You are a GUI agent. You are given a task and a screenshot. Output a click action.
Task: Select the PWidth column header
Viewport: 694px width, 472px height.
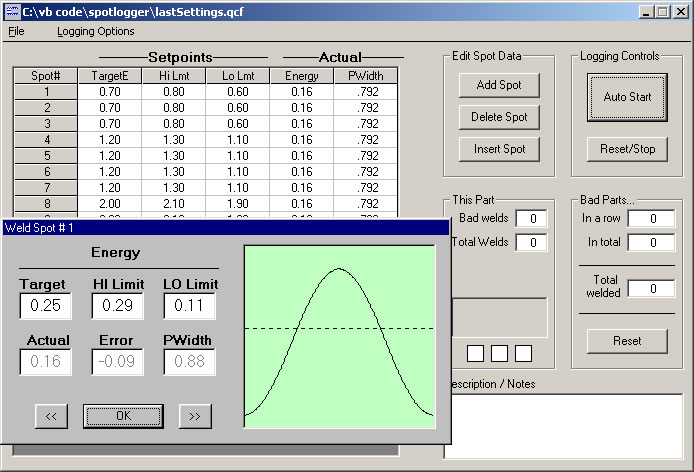tap(366, 76)
